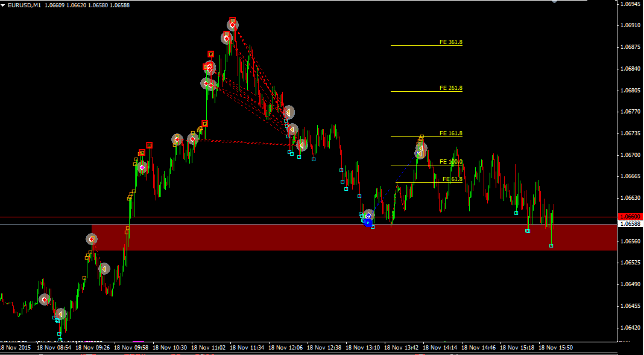The height and width of the screenshot is (355, 644).
Task: Click the 18 Nov 15:18 time label
Action: 517,348
